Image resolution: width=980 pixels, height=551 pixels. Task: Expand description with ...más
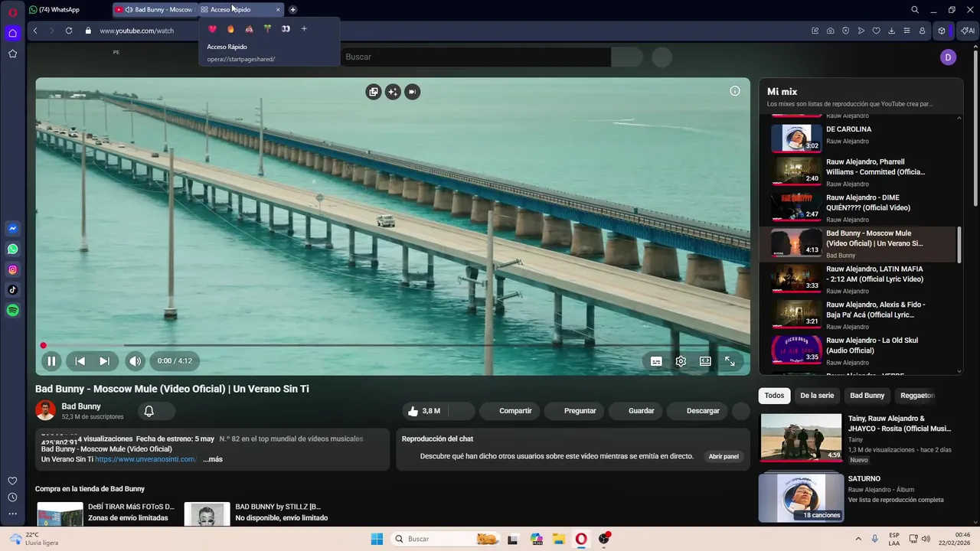pyautogui.click(x=213, y=459)
